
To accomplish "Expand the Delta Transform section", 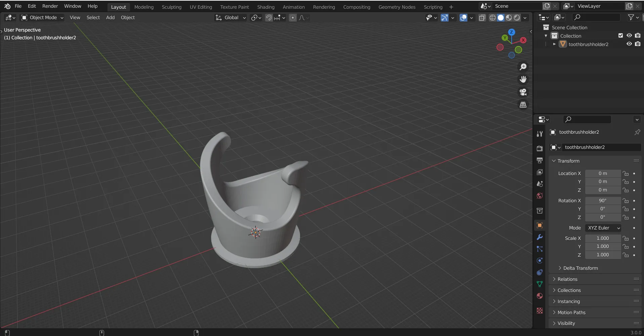I will tap(580, 268).
